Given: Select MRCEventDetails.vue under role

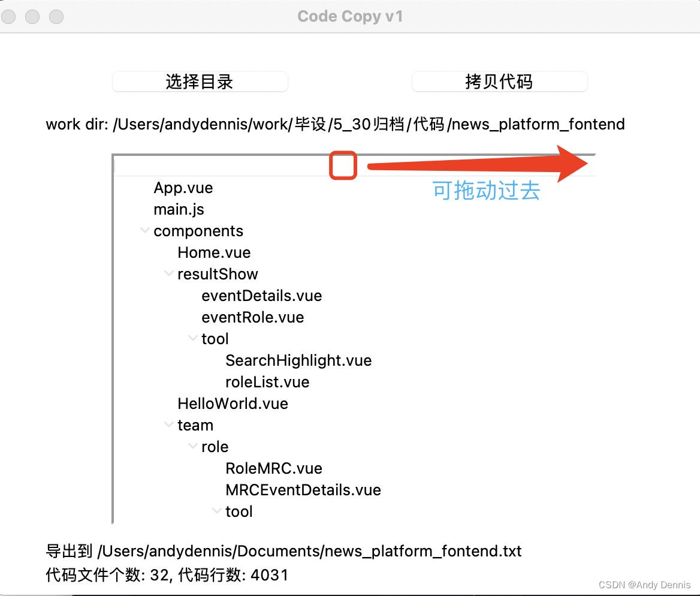Looking at the screenshot, I should point(303,490).
